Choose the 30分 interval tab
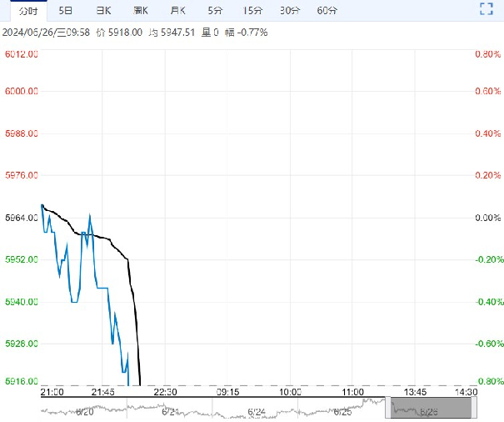504x422 pixels. coord(290,11)
